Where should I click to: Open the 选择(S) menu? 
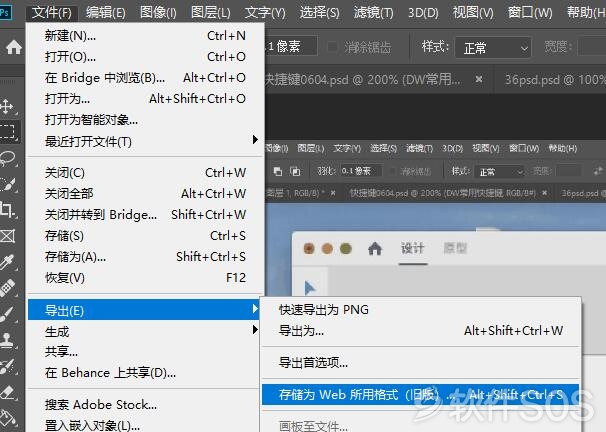coord(320,13)
